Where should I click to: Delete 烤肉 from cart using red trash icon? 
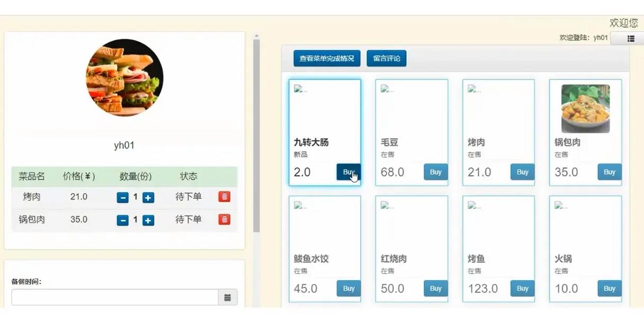(224, 196)
